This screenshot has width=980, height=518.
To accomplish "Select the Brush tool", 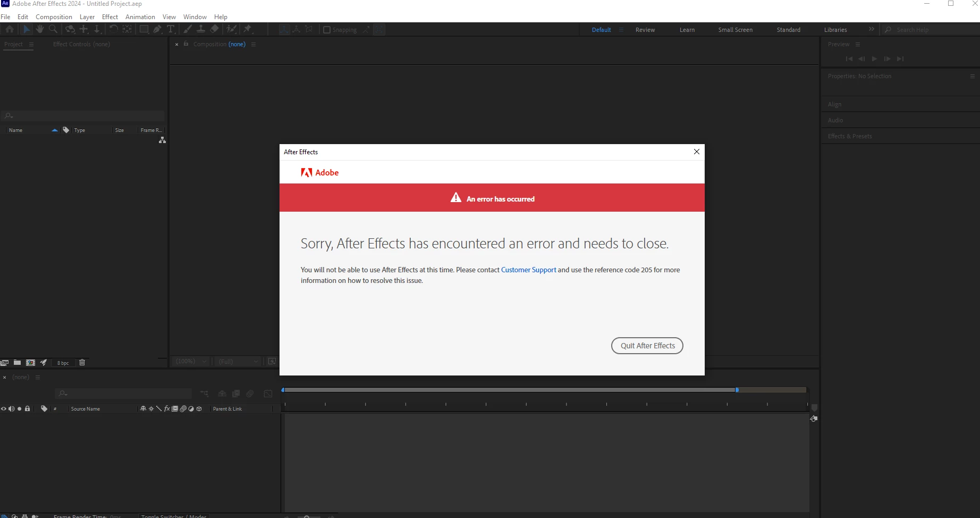I will 188,29.
